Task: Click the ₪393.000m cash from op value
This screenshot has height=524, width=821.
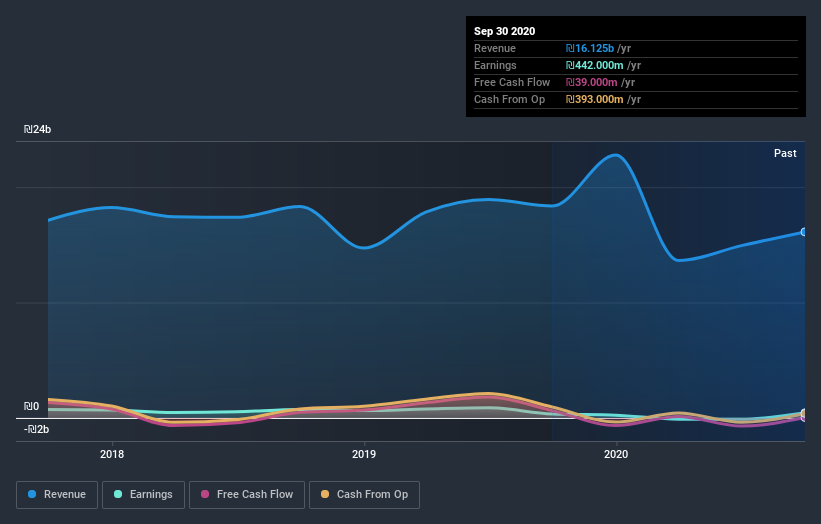Action: coord(594,99)
